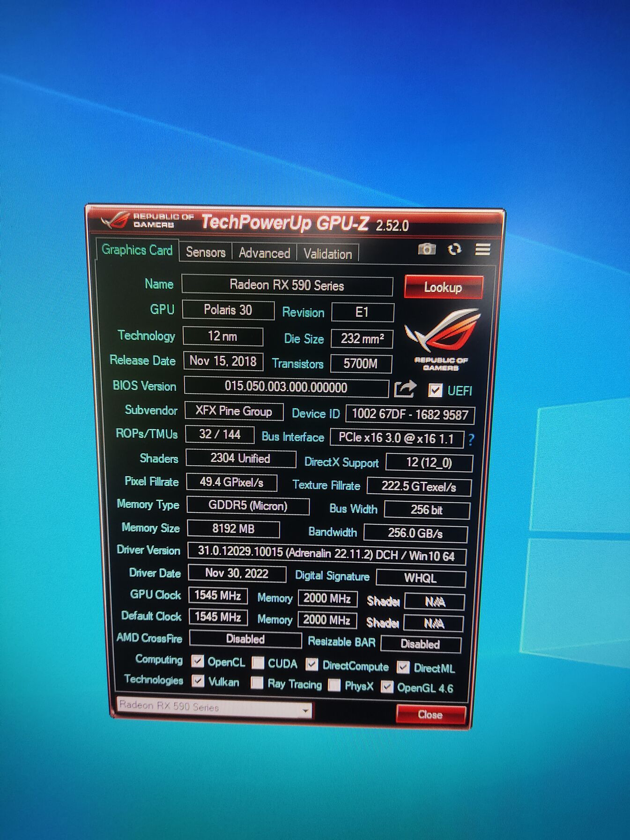The width and height of the screenshot is (630, 840).
Task: Click the Driver Date Nov 30, 2022
Action: click(237, 573)
